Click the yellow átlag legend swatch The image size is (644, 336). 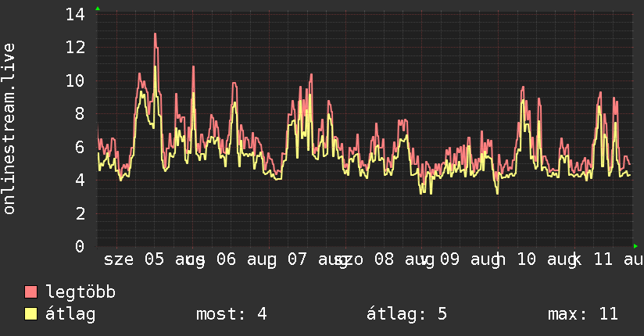point(30,314)
